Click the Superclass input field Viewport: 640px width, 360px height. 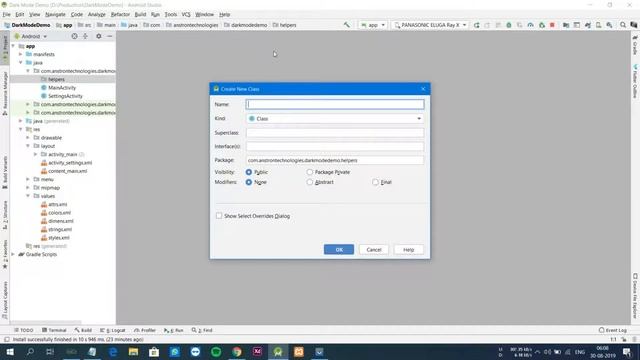tap(335, 133)
